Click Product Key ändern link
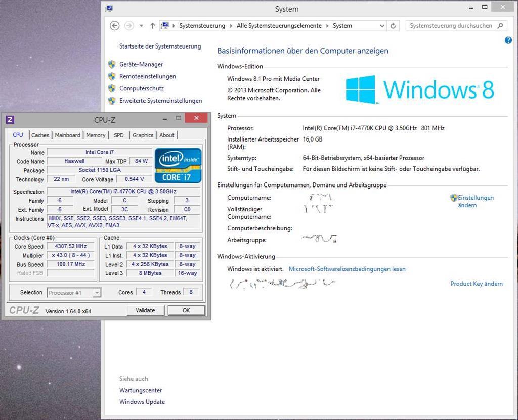Screen dimensions: 518x420 (477, 284)
